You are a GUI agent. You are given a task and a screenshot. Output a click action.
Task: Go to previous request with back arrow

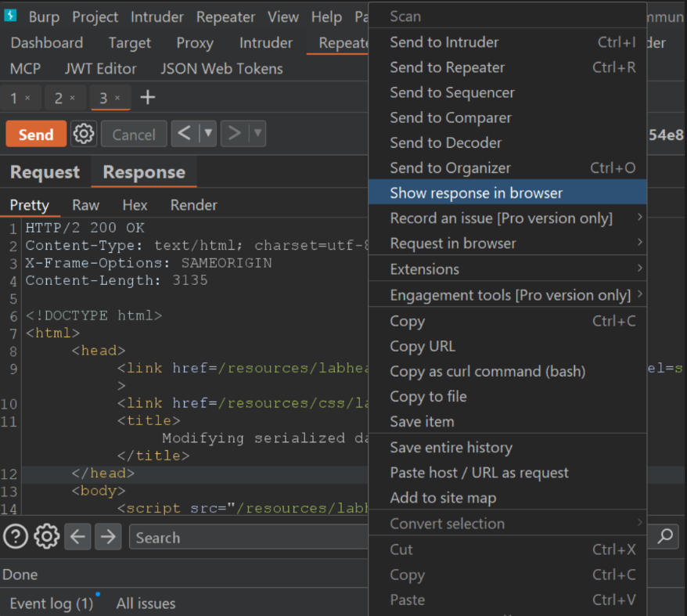pyautogui.click(x=185, y=133)
